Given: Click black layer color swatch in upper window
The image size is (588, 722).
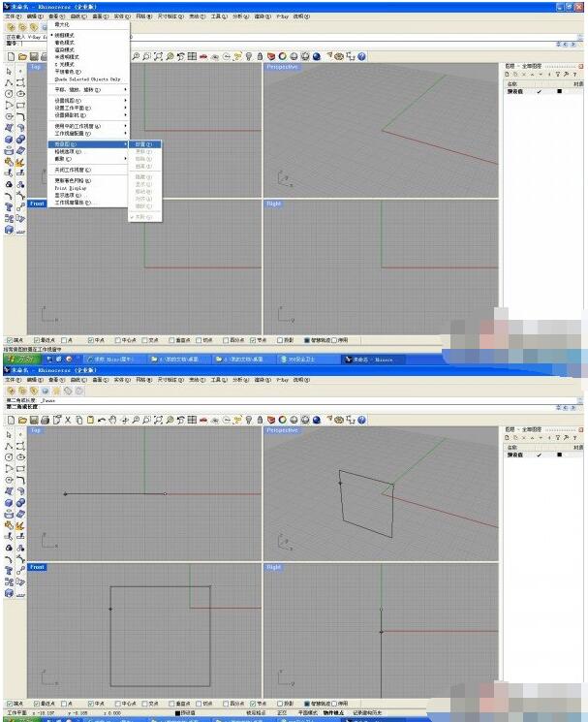Looking at the screenshot, I should 560,91.
